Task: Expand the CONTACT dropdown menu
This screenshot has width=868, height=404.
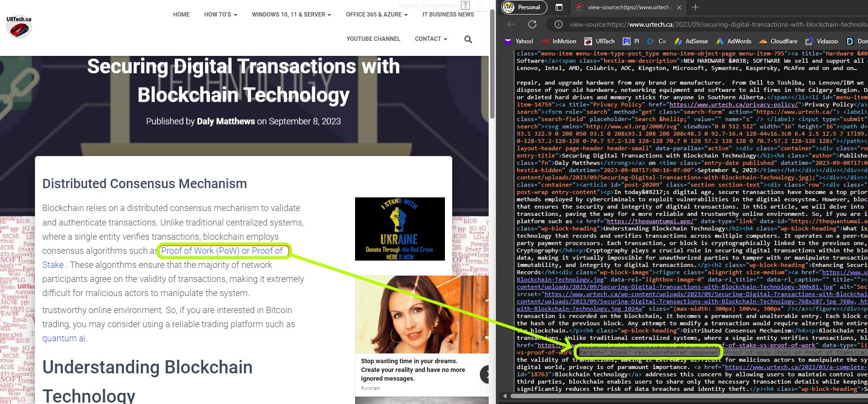Action: pos(430,39)
